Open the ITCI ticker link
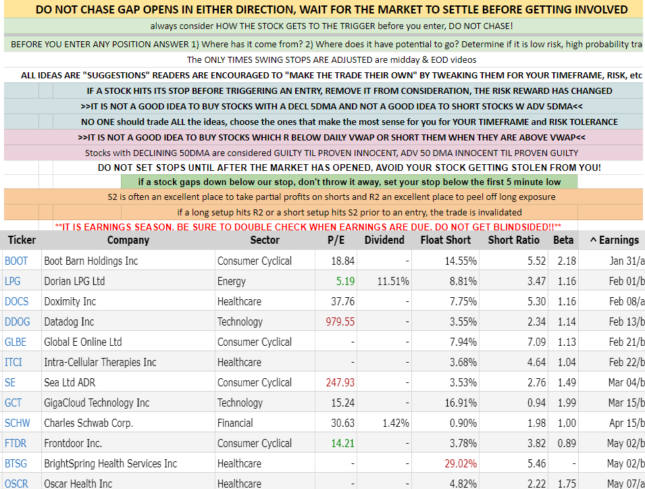The height and width of the screenshot is (489, 645). (13, 362)
